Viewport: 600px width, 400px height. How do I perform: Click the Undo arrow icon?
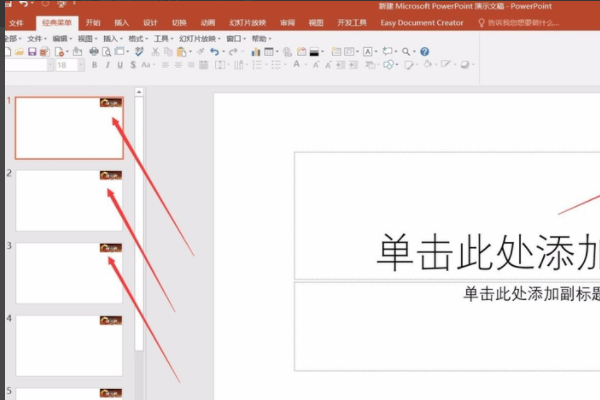click(214, 52)
